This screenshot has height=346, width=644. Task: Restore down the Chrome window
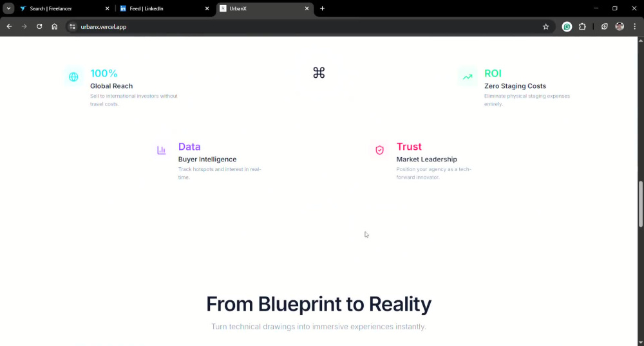pyautogui.click(x=615, y=8)
